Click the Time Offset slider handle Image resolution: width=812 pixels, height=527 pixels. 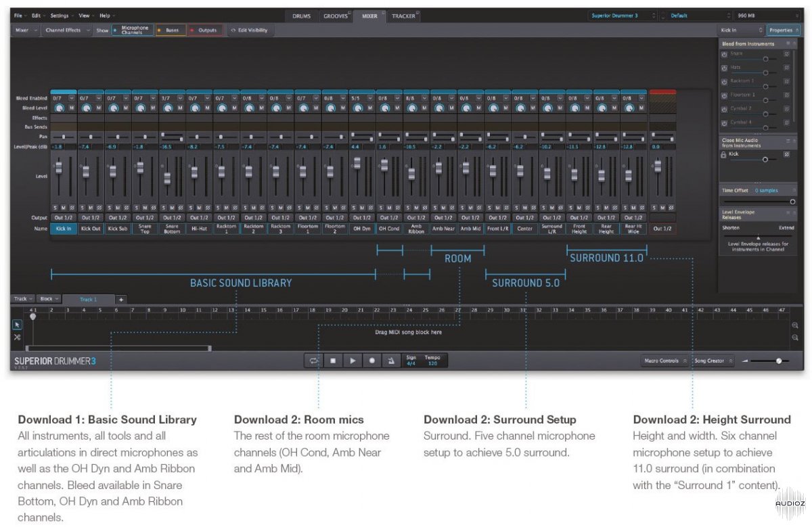pyautogui.click(x=792, y=202)
